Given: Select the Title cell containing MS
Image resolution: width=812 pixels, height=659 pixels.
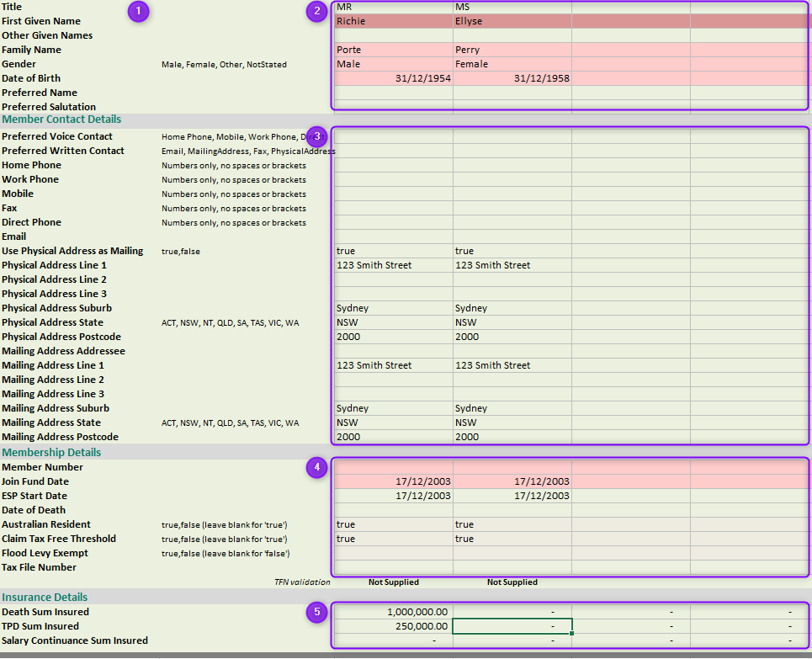Looking at the screenshot, I should coord(512,8).
